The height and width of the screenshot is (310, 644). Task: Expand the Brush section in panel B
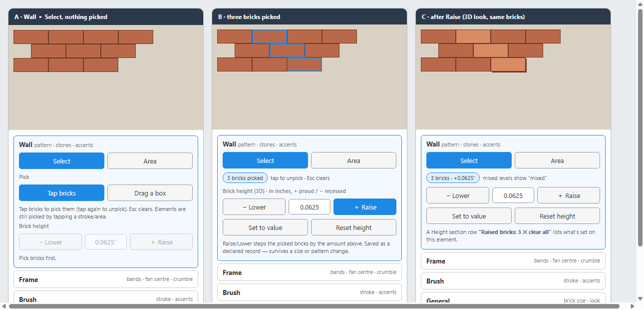tap(310, 292)
